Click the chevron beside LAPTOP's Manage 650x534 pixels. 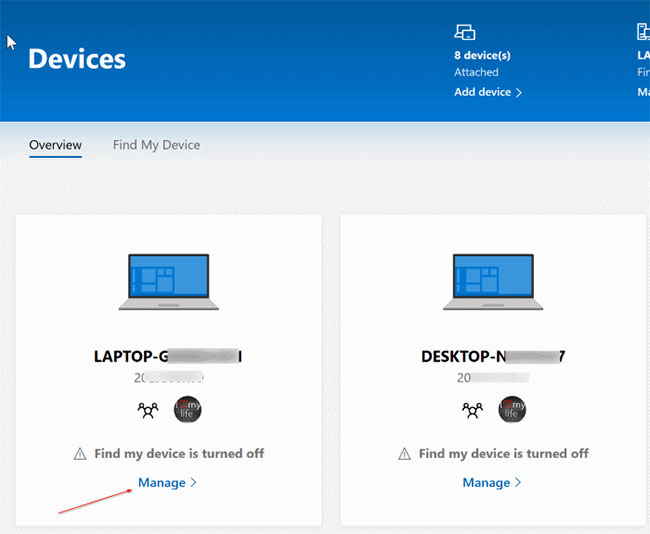193,483
